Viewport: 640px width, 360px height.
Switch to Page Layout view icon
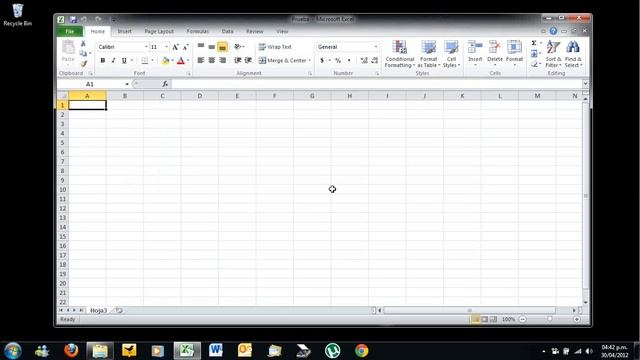[484, 319]
